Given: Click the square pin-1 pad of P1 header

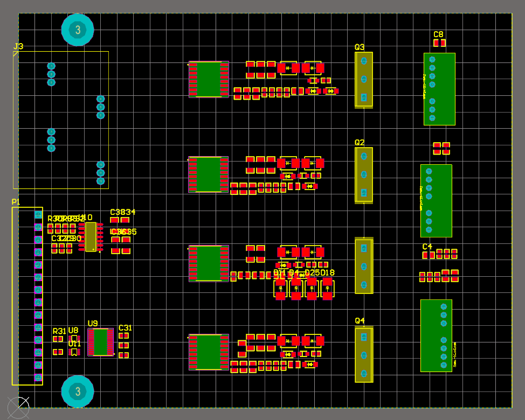Looking at the screenshot, I should tap(38, 214).
